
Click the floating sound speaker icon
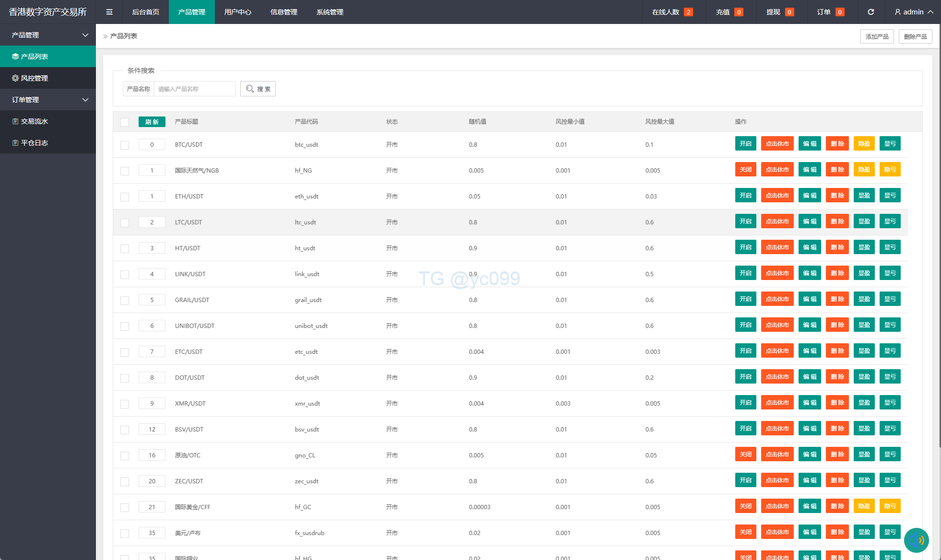[916, 540]
